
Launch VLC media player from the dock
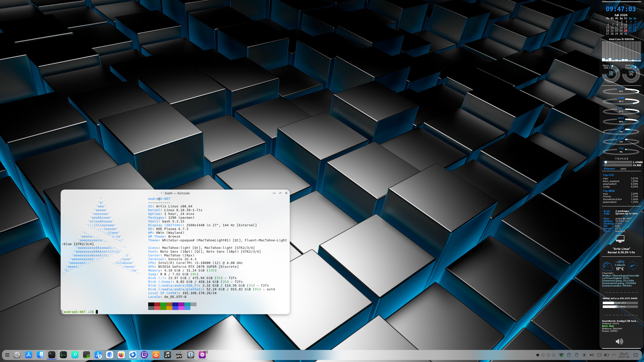(156, 355)
